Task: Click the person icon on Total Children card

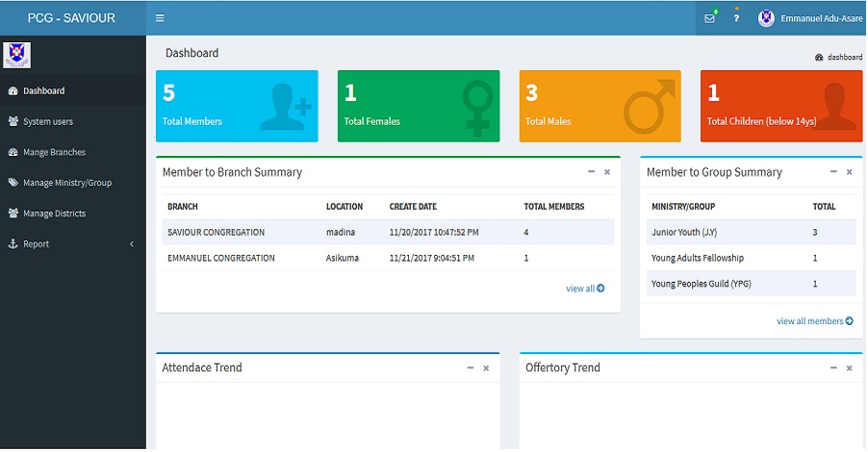Action: pyautogui.click(x=834, y=106)
